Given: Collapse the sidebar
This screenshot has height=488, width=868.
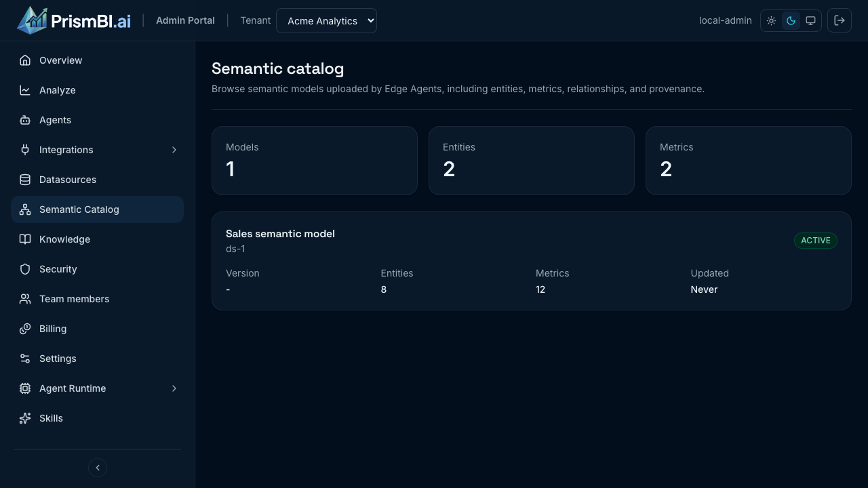Looking at the screenshot, I should (98, 468).
